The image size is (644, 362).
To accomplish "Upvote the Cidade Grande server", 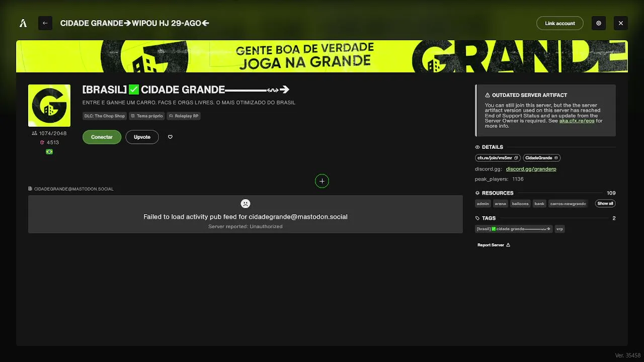I will pyautogui.click(x=142, y=137).
